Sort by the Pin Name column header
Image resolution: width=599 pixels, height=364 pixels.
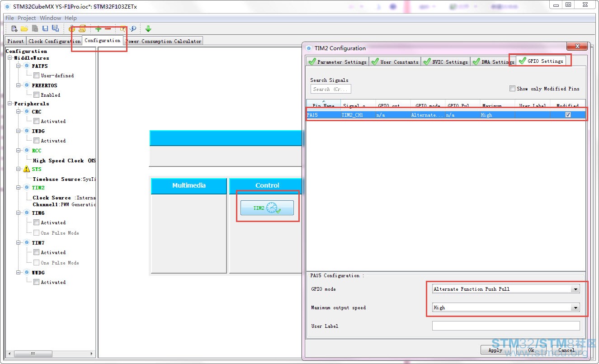tap(324, 105)
